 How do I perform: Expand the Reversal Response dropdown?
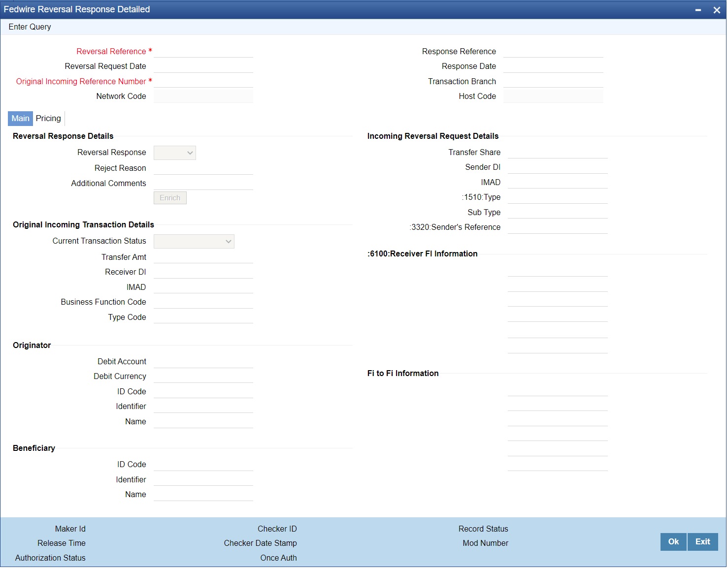pos(175,153)
